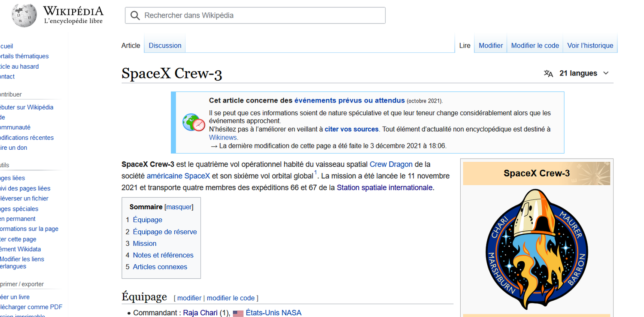Image resolution: width=644 pixels, height=317 pixels.
Task: Follow the citer vos sources link
Action: pyautogui.click(x=352, y=129)
